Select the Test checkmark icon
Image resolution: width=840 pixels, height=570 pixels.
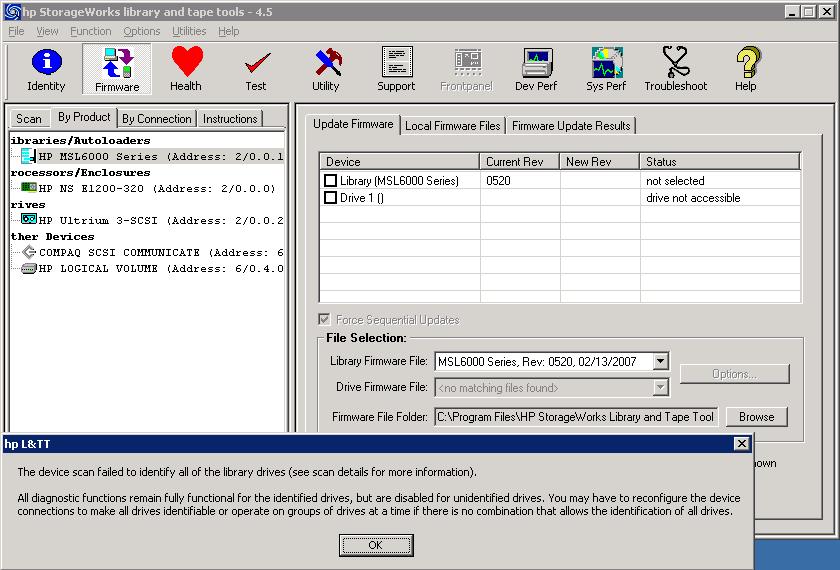click(x=256, y=69)
